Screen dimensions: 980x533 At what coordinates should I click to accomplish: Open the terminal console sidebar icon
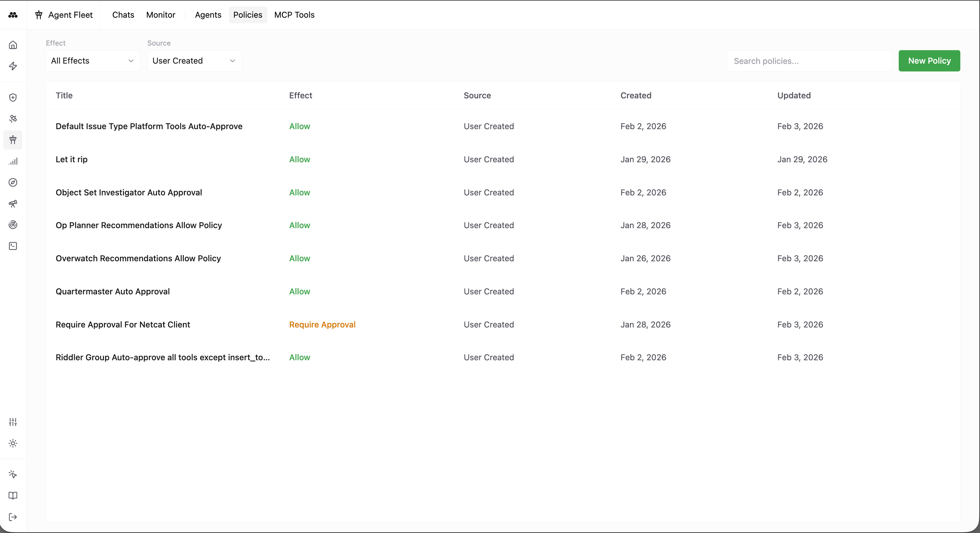pyautogui.click(x=13, y=246)
